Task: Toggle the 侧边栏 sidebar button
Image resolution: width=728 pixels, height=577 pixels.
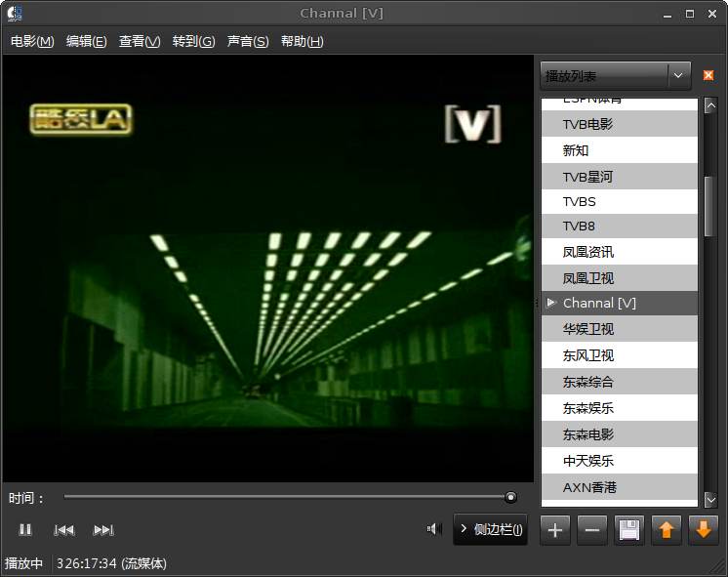Action: [x=490, y=529]
